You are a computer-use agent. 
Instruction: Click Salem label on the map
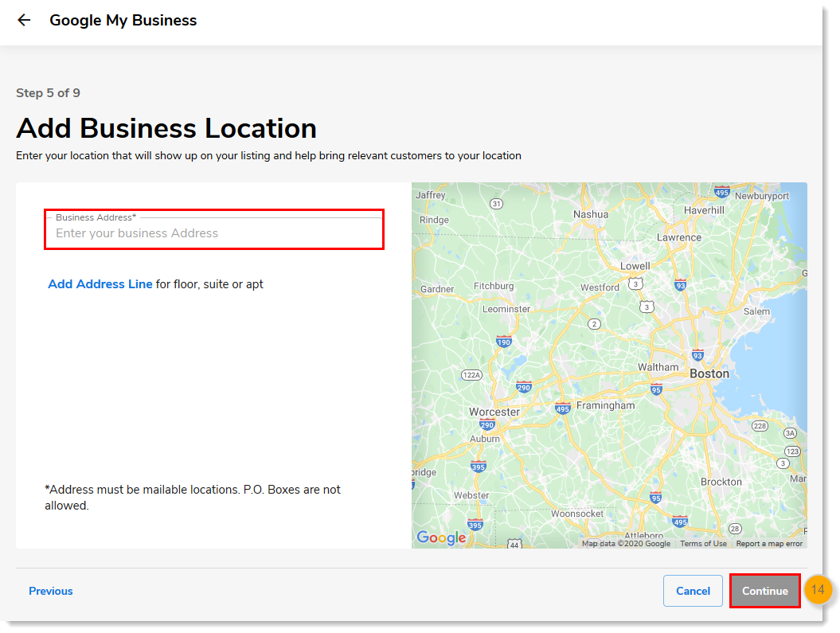(756, 311)
